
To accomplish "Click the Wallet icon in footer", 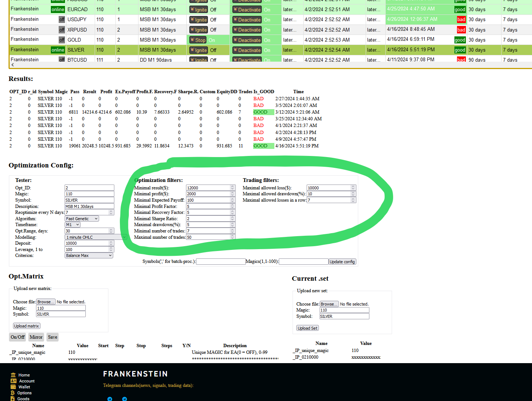I will click(x=13, y=387).
